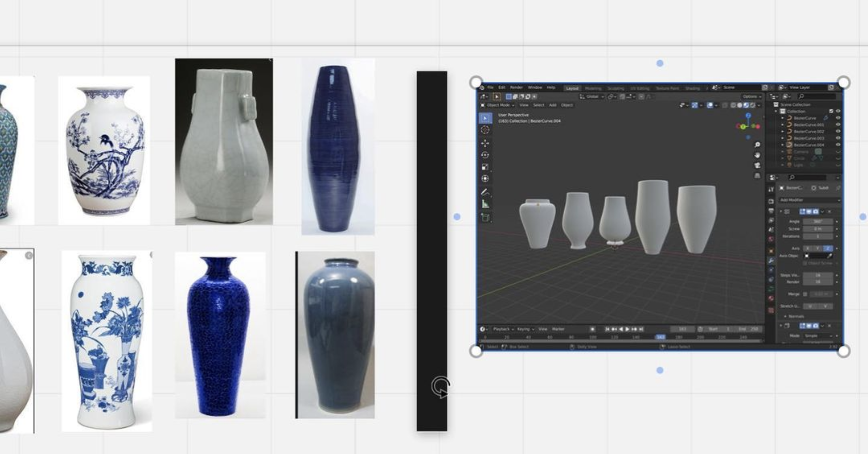This screenshot has height=454, width=868.
Task: Select the Cursor tool in Blender toolbar
Action: tap(485, 130)
